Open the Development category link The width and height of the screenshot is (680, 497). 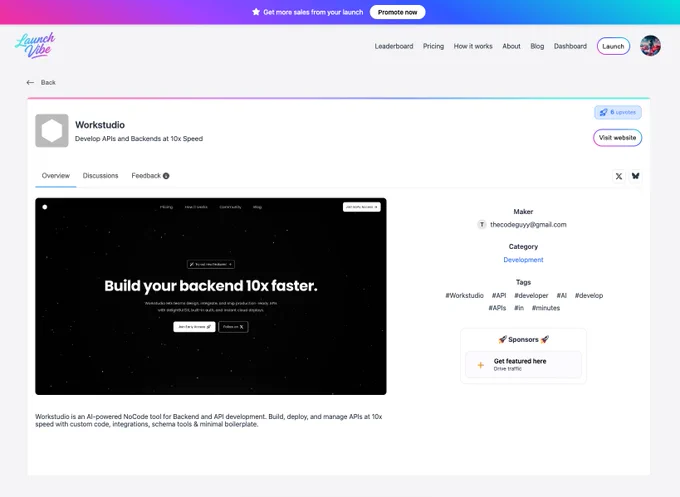pyautogui.click(x=523, y=260)
